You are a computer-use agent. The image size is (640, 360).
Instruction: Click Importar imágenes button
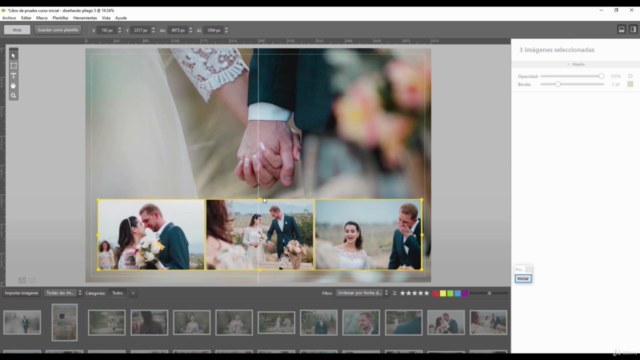[22, 293]
